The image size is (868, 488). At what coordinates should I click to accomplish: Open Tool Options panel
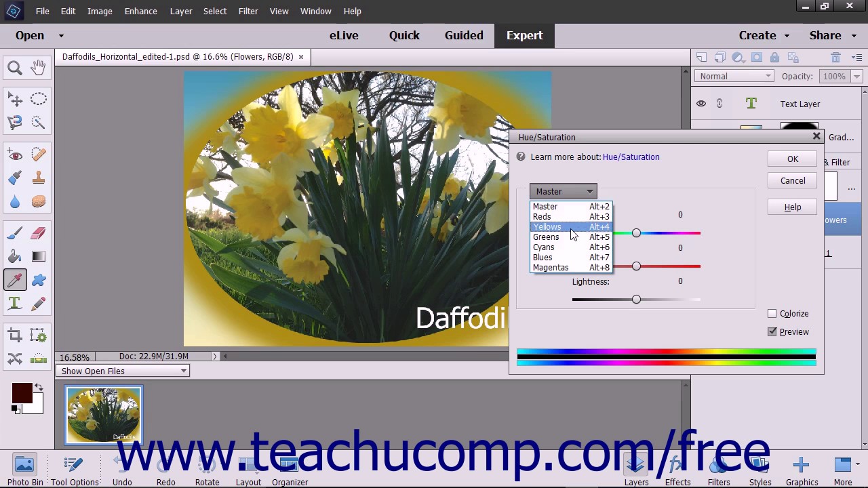tap(75, 471)
